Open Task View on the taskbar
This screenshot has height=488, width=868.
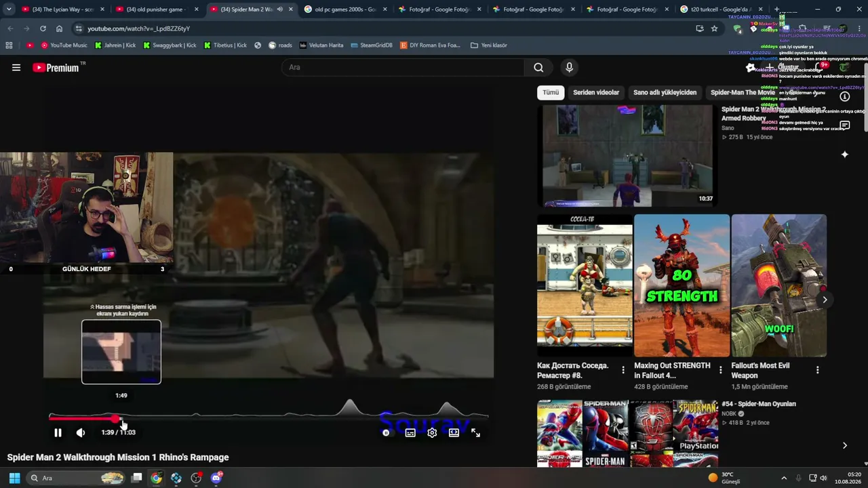(x=136, y=478)
